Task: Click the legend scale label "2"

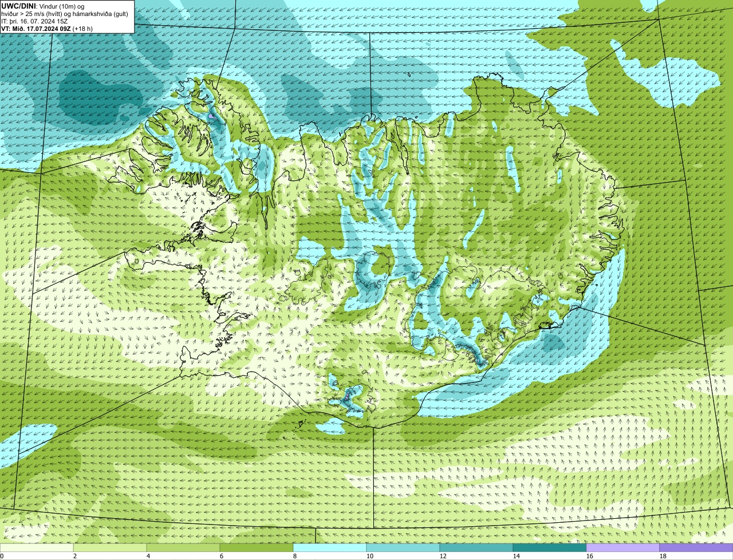Action: click(75, 556)
